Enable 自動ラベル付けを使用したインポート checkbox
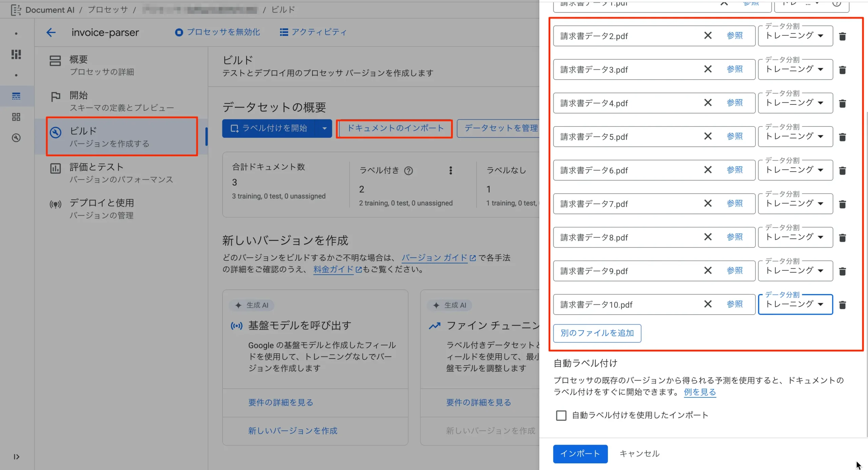 click(561, 415)
